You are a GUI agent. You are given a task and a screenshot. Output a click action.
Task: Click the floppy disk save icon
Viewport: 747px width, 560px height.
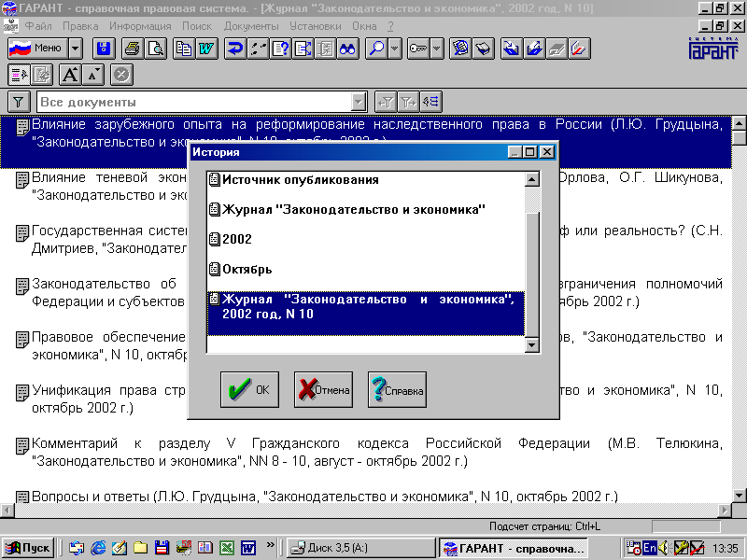(104, 49)
